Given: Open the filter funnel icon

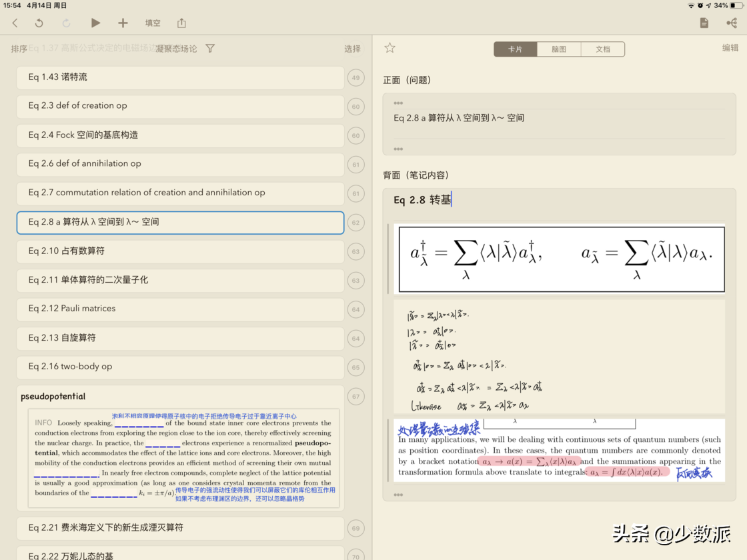Looking at the screenshot, I should (x=210, y=49).
